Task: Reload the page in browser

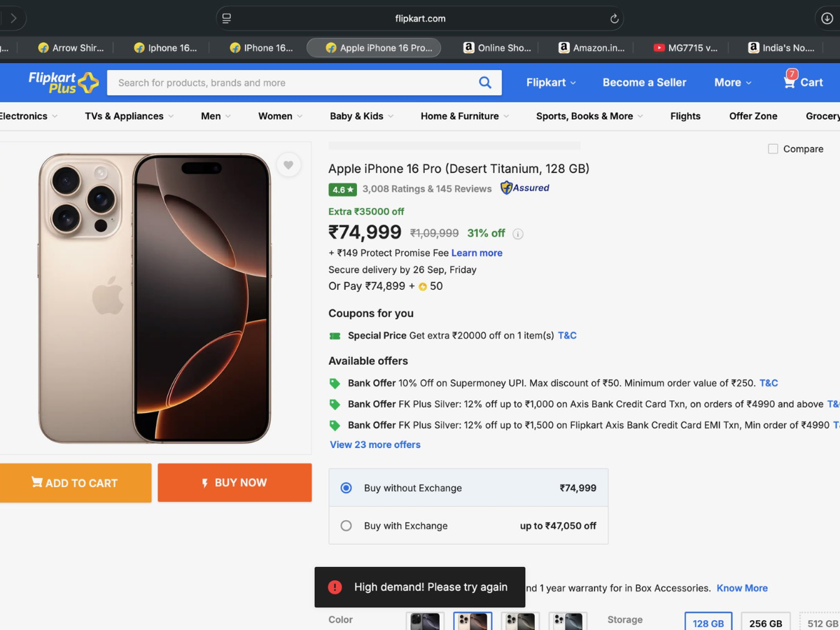Action: [614, 19]
